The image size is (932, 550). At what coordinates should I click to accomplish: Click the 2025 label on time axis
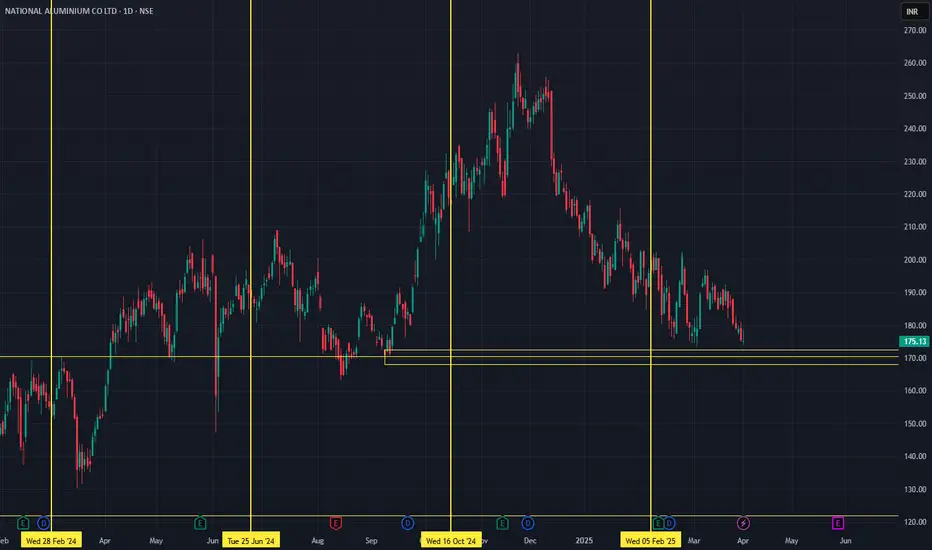584,540
